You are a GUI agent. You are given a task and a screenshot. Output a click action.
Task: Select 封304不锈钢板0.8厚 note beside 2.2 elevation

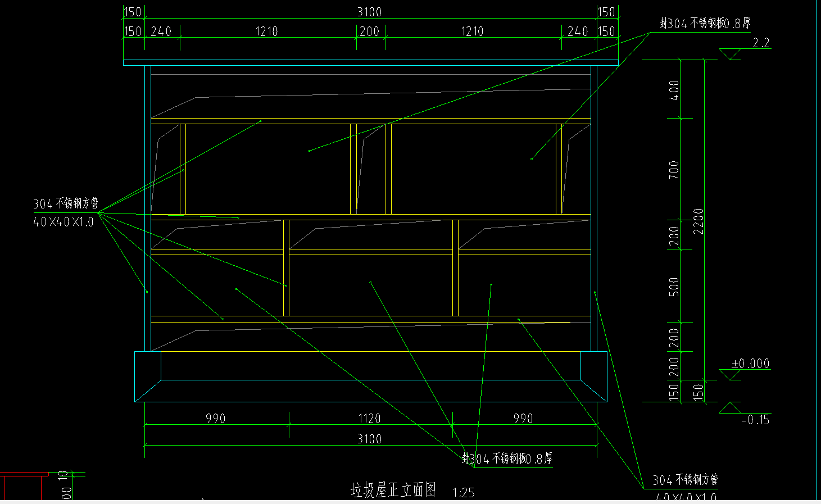705,23
